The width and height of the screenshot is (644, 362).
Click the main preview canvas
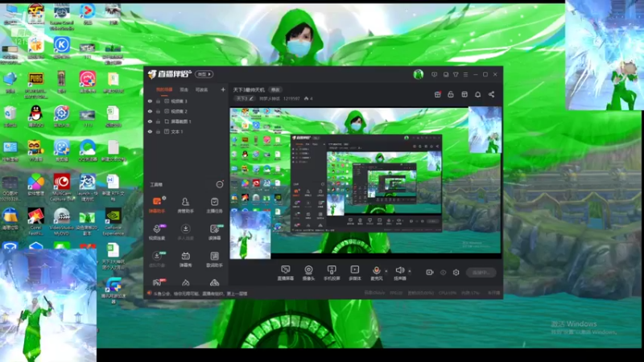pyautogui.click(x=365, y=183)
